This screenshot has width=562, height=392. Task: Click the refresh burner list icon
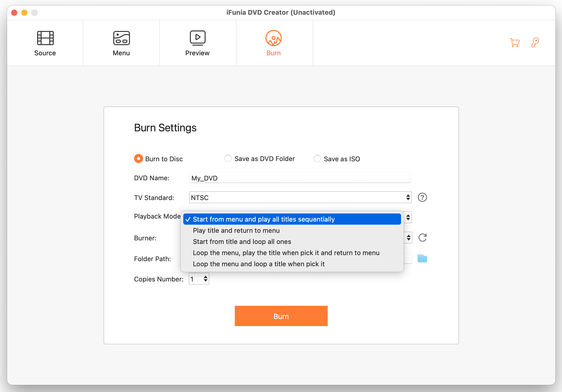tap(423, 238)
